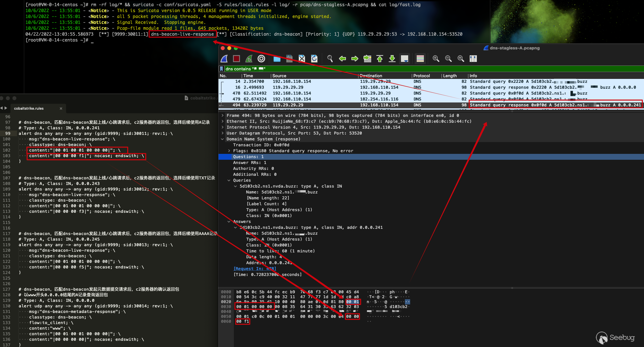Reset Wireshark text to normal size
This screenshot has width=644, height=347.
click(x=461, y=59)
